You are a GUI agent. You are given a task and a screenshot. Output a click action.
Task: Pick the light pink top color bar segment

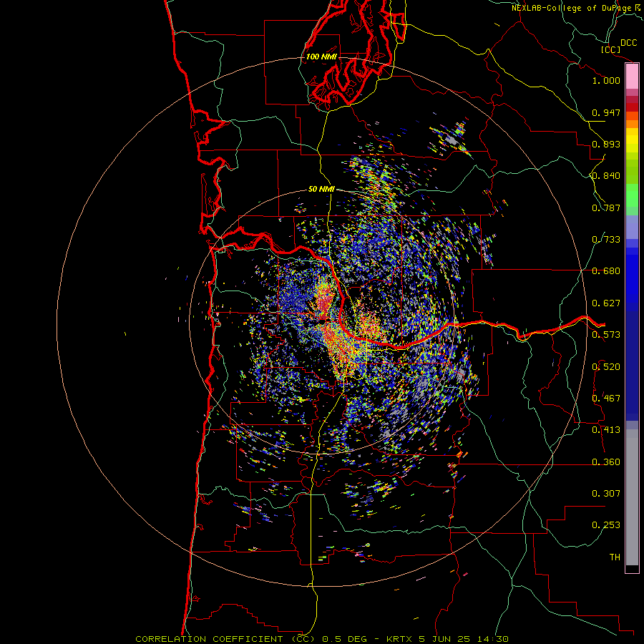(632, 77)
